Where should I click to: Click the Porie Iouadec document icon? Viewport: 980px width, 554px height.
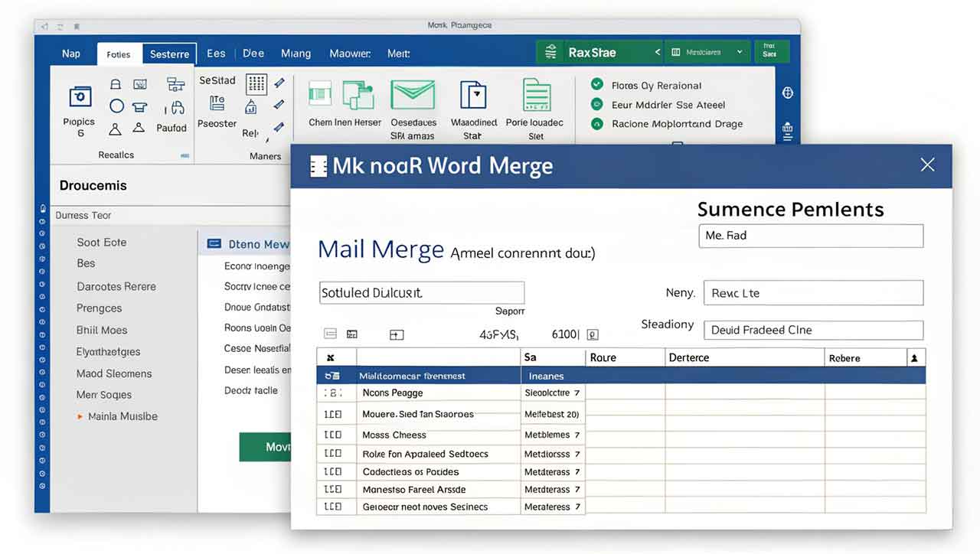coord(536,95)
